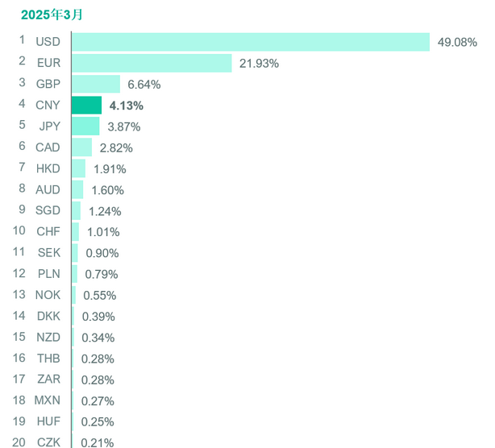Click the highlighted dark green CNY bar
495x448 pixels.
[86, 105]
